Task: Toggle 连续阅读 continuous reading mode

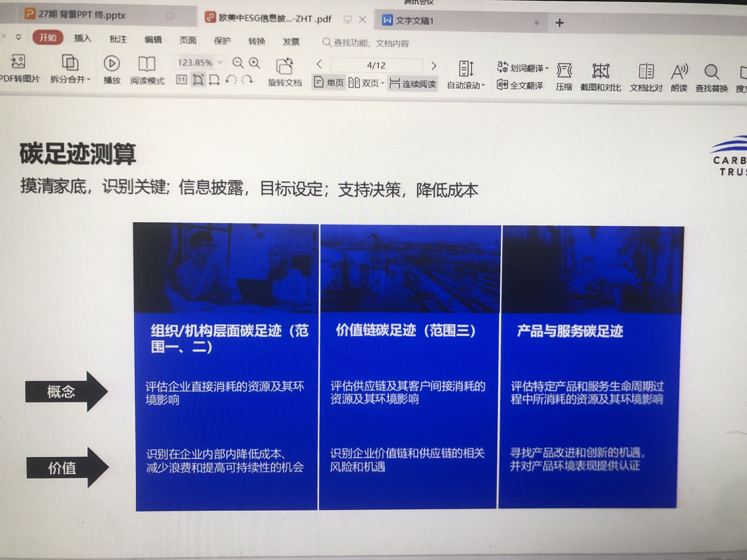Action: tap(412, 83)
